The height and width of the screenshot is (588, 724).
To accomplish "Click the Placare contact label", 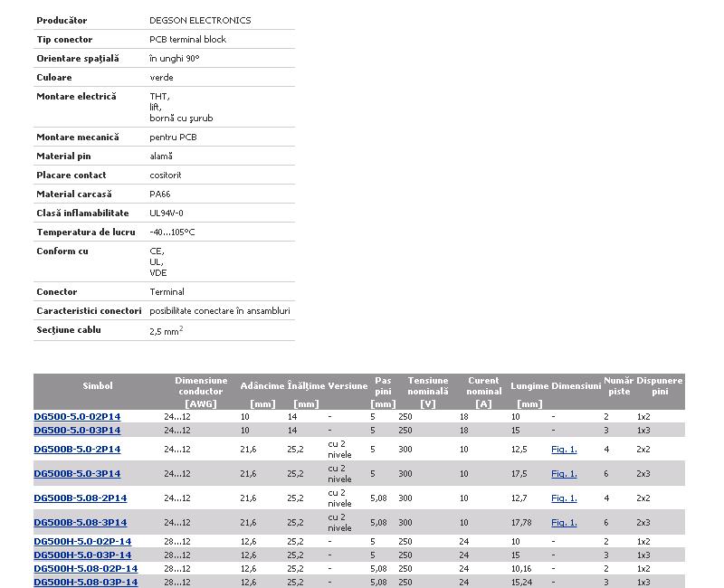I will click(x=71, y=175).
